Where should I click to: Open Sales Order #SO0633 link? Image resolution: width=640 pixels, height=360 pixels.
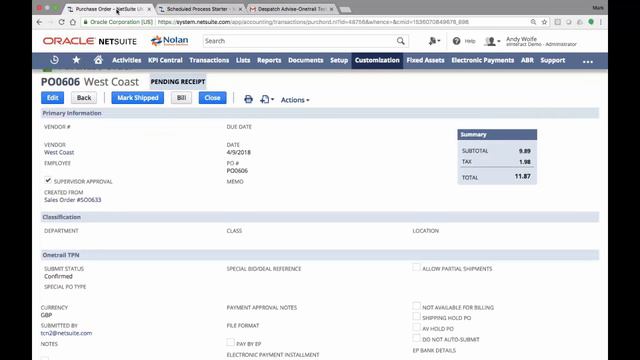pyautogui.click(x=73, y=200)
